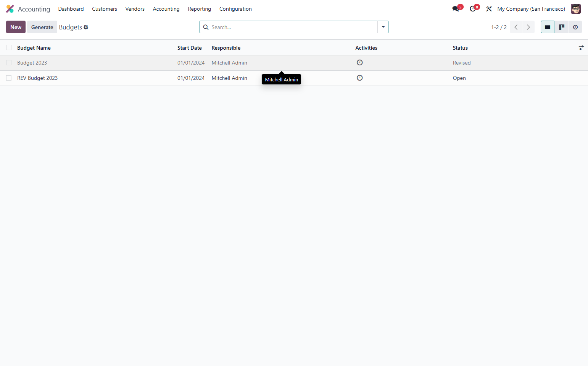Open the Customers menu
Image resolution: width=588 pixels, height=366 pixels.
(105, 9)
